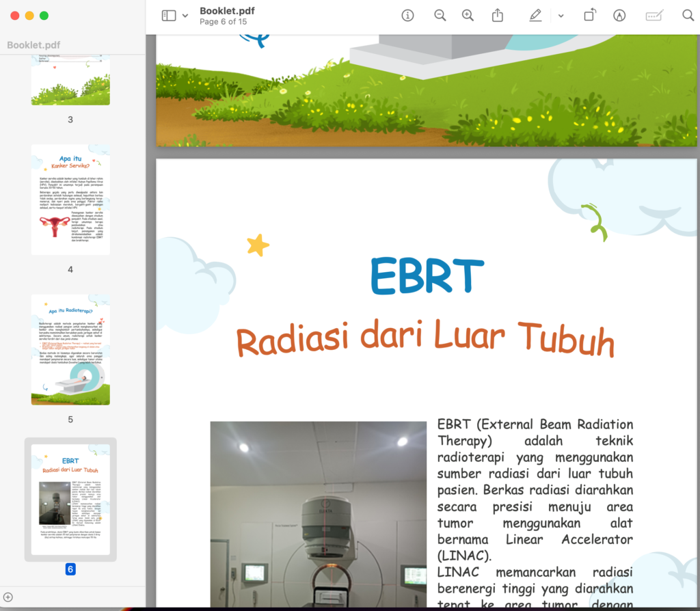Click the Booklet.pdf sidebar header label
This screenshot has width=700, height=611.
click(33, 45)
